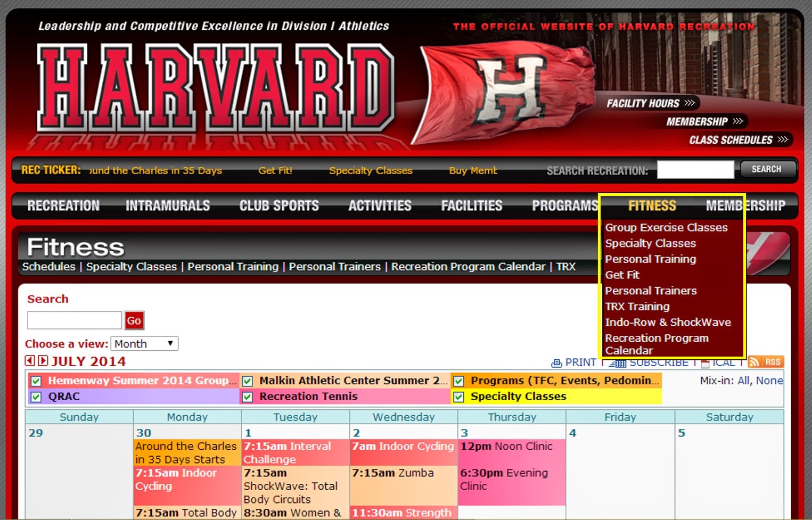
Task: Open the MEMBERSHIP nav menu
Action: click(x=745, y=205)
